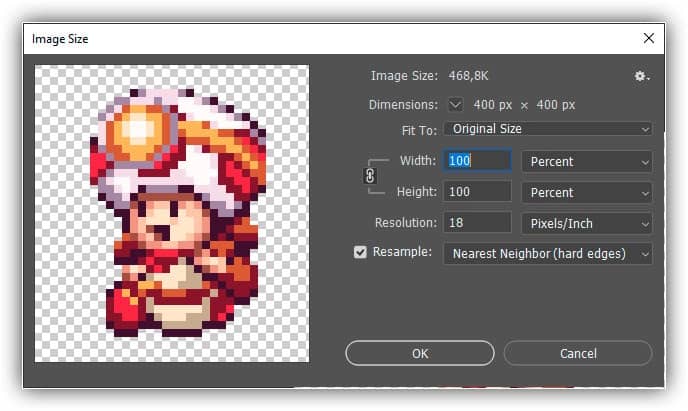Viewport: 688px width, 411px height.
Task: Open the Dimensions unit dropdown arrow
Action: (455, 105)
